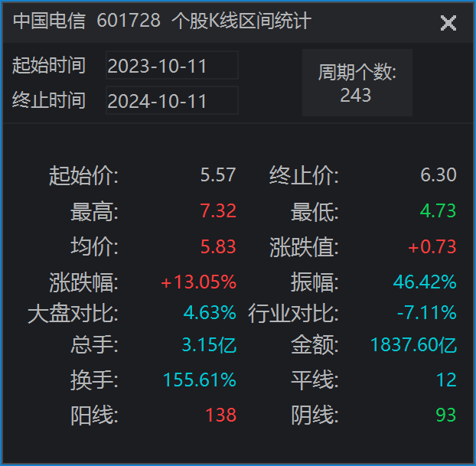Click the 周期个数 243 box
This screenshot has width=476, height=466.
[x=357, y=83]
